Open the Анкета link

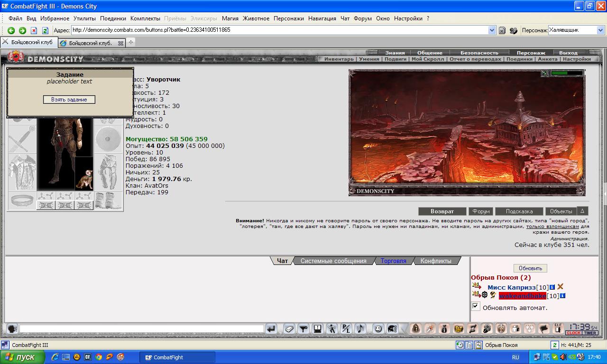[548, 59]
